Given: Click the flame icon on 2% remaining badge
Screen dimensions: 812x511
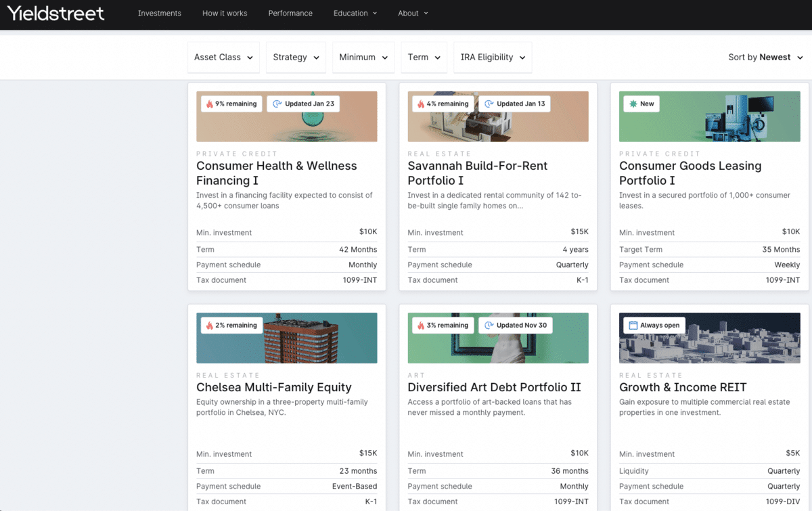Looking at the screenshot, I should click(210, 326).
